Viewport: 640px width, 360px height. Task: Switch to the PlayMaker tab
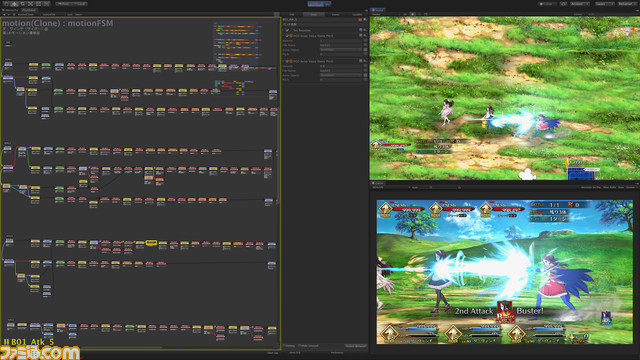(x=29, y=10)
